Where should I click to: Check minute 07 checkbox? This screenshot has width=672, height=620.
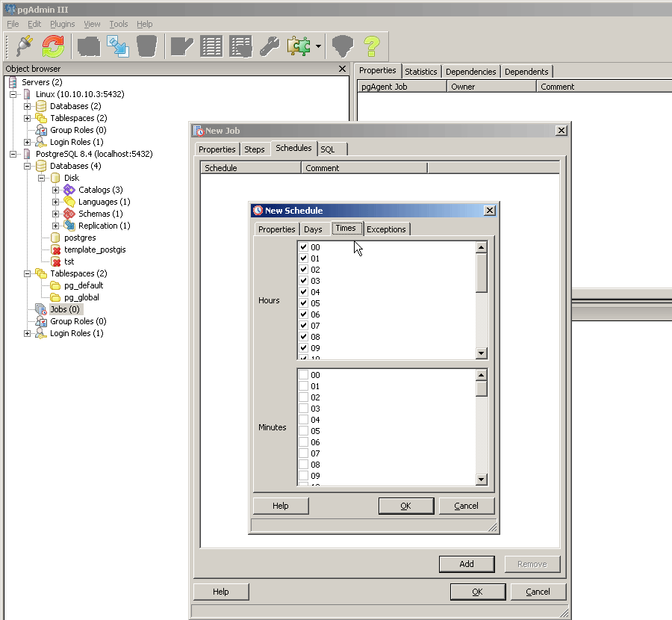(x=303, y=453)
